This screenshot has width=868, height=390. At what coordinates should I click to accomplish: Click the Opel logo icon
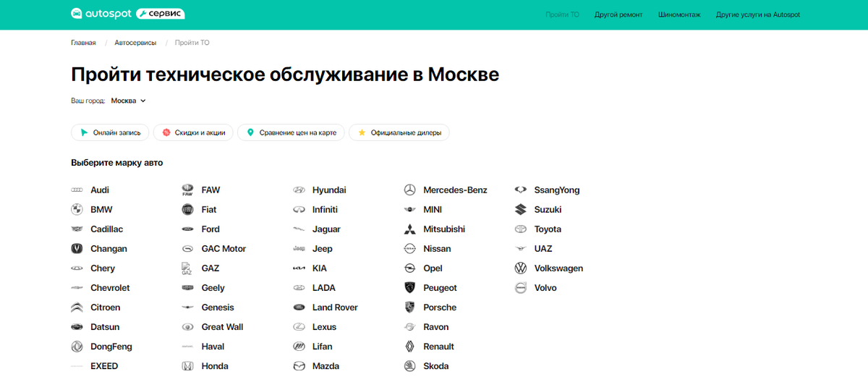point(409,268)
